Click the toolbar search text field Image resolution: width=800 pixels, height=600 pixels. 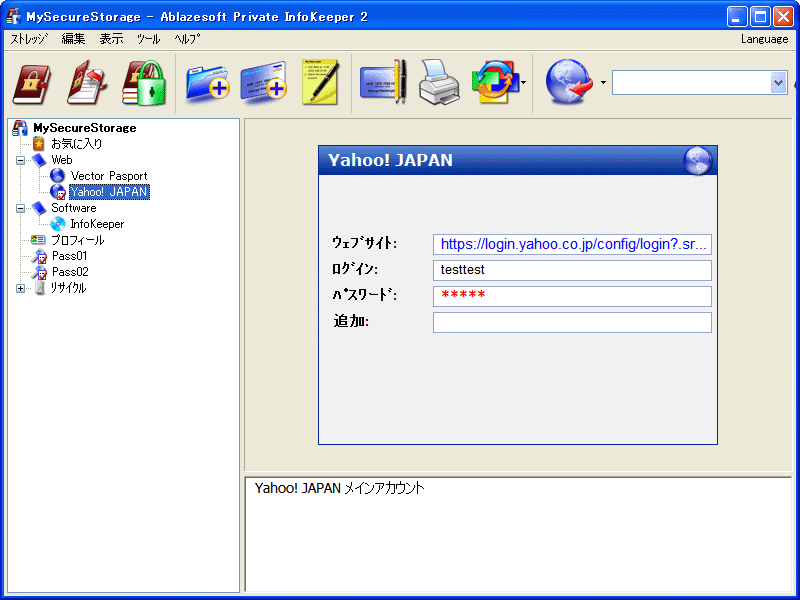pos(691,83)
